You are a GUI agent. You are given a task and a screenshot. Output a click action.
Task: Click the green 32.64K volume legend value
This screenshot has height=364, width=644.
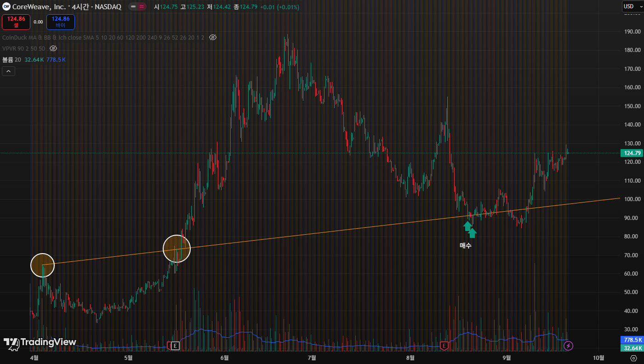(34, 60)
